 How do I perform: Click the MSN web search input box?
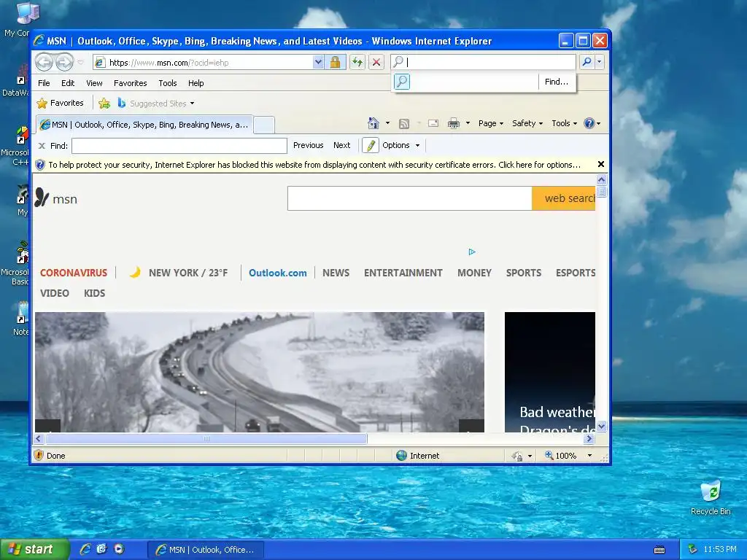tap(410, 198)
